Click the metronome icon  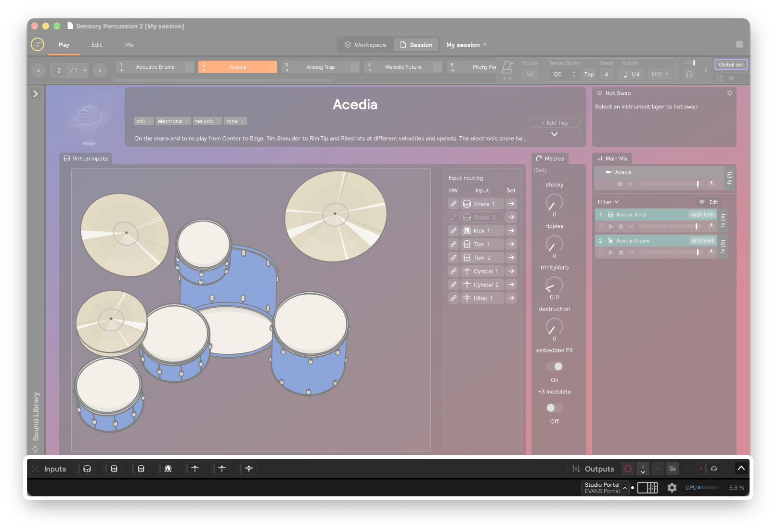click(x=507, y=67)
